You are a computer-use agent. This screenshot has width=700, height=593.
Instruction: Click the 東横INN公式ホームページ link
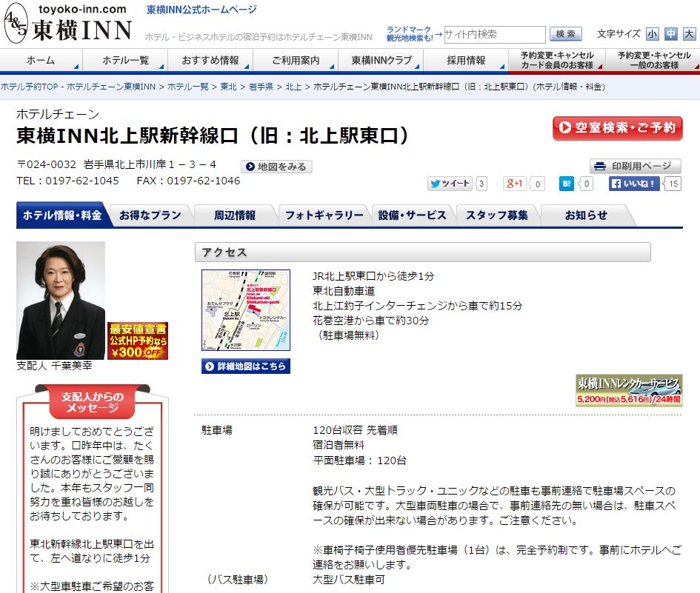(201, 10)
